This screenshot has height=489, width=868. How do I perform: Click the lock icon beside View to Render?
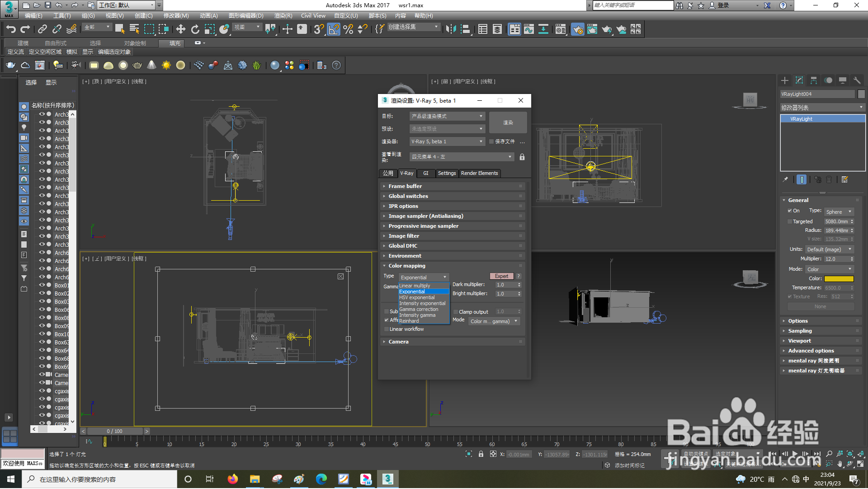point(522,157)
